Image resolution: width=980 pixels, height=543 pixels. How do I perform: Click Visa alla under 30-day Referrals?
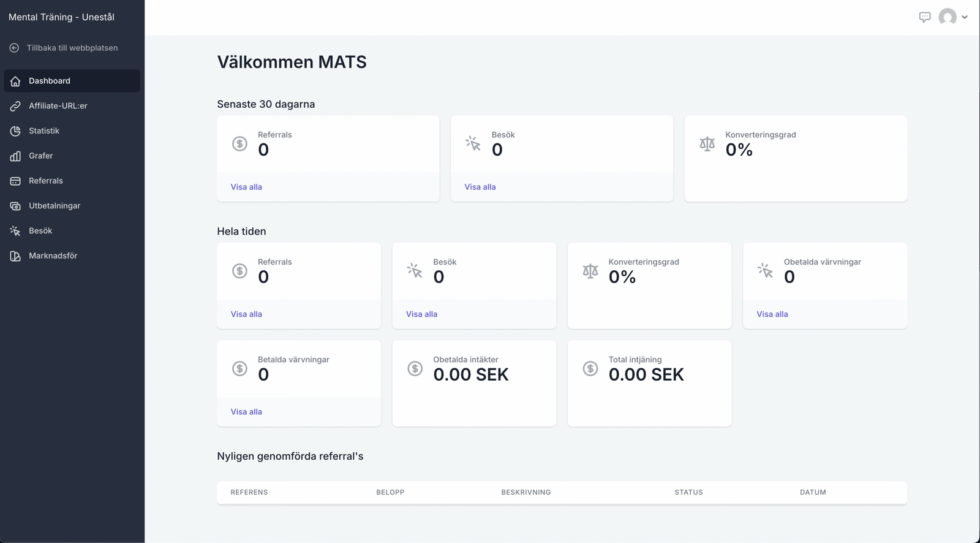[x=246, y=187]
